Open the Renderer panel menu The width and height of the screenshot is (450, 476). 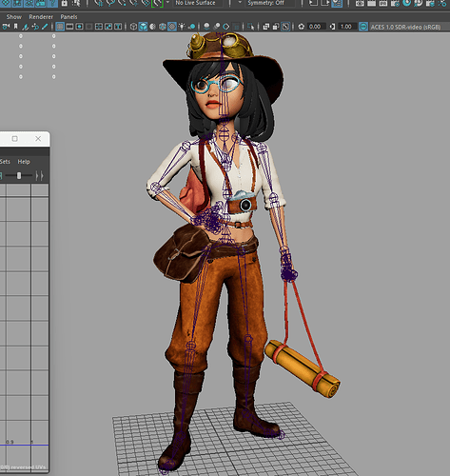tap(41, 17)
